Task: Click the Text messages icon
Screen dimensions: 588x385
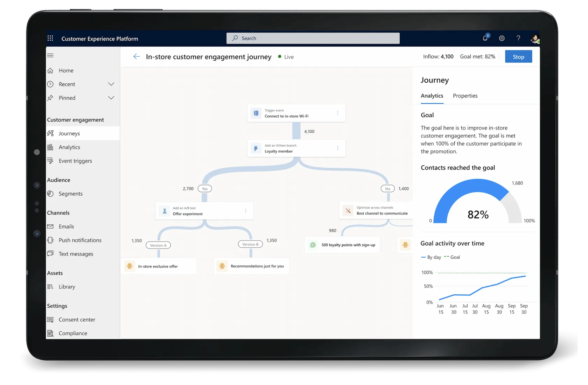Action: coord(50,253)
